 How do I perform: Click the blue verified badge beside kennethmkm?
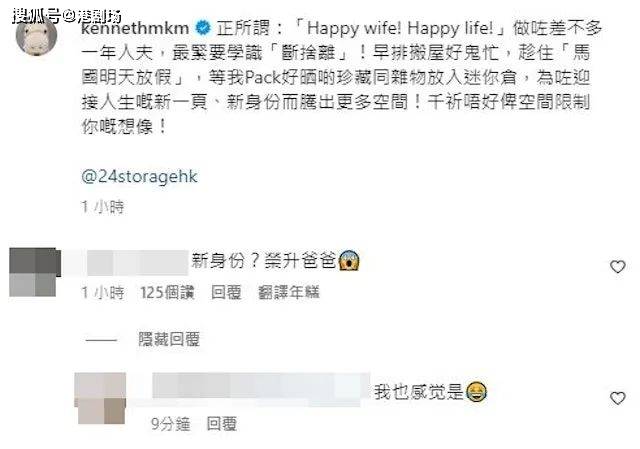[203, 28]
